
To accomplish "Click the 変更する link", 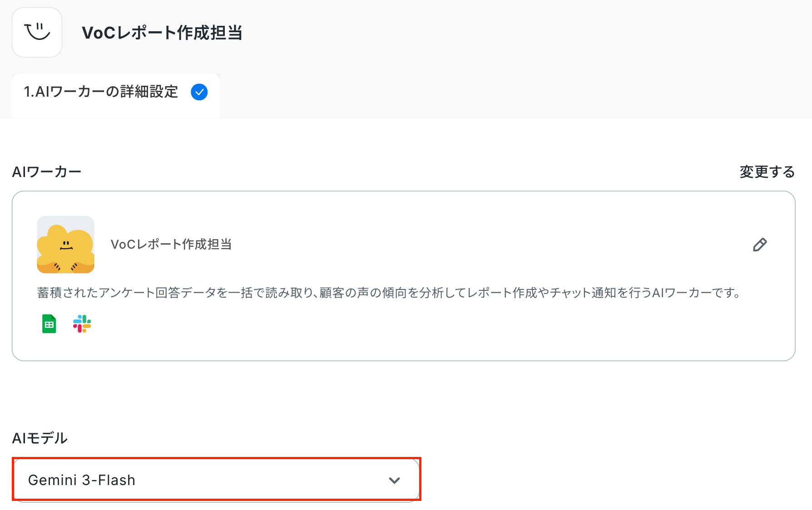I will 767,172.
